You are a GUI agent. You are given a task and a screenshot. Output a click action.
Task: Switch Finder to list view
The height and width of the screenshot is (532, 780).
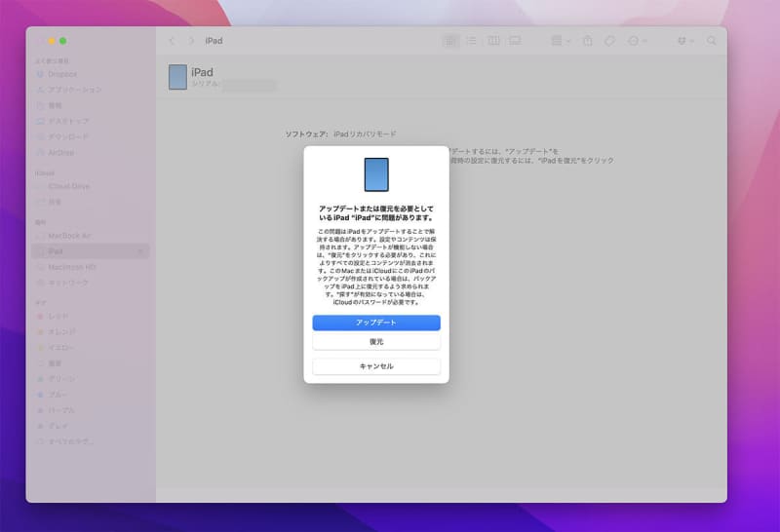(471, 41)
